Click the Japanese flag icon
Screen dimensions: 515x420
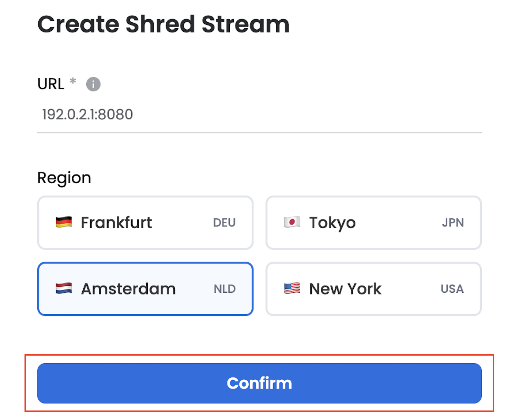coord(292,222)
